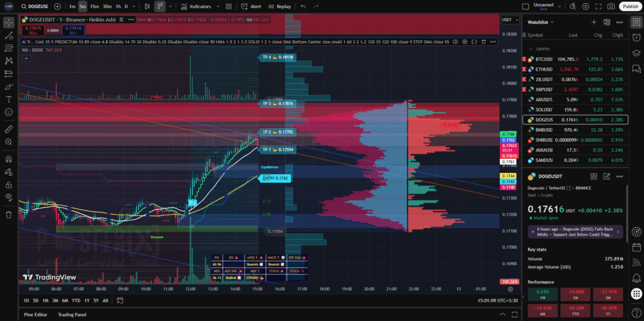644x321 pixels.
Task: Toggle fullscreen mode
Action: tap(599, 6)
